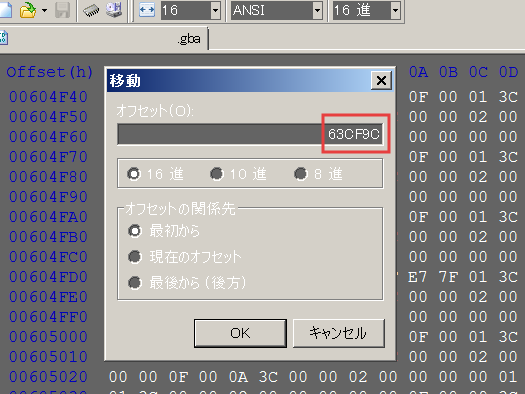The width and height of the screenshot is (525, 394).
Task: Select offset row 00604FA0
Action: [48, 217]
